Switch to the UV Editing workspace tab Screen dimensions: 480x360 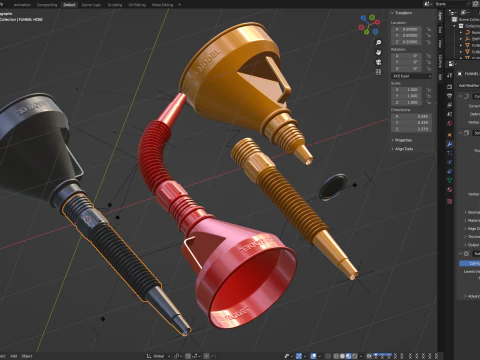coord(137,5)
